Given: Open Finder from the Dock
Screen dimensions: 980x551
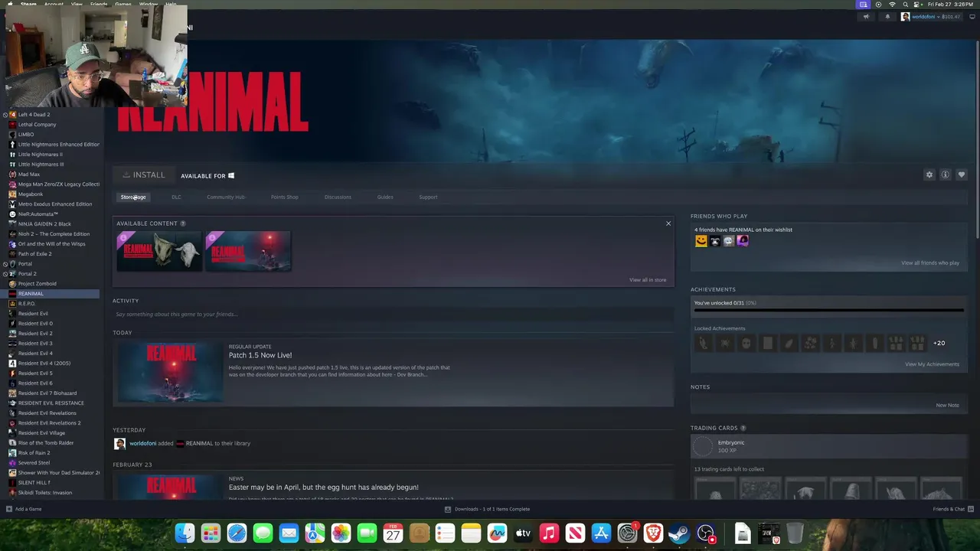Looking at the screenshot, I should tap(185, 533).
